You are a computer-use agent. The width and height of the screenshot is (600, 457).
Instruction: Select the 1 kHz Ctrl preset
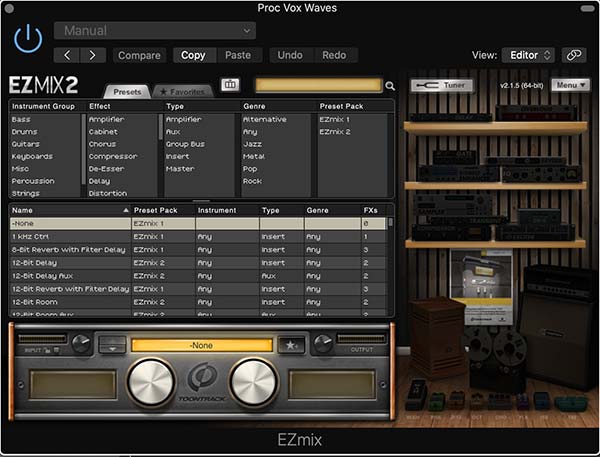click(198, 237)
